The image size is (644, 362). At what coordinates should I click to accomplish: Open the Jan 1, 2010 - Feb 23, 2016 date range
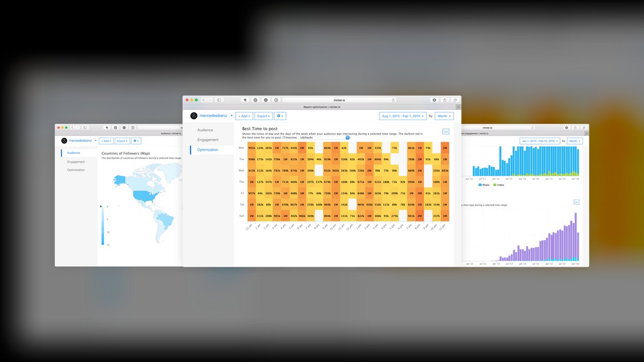[540, 141]
